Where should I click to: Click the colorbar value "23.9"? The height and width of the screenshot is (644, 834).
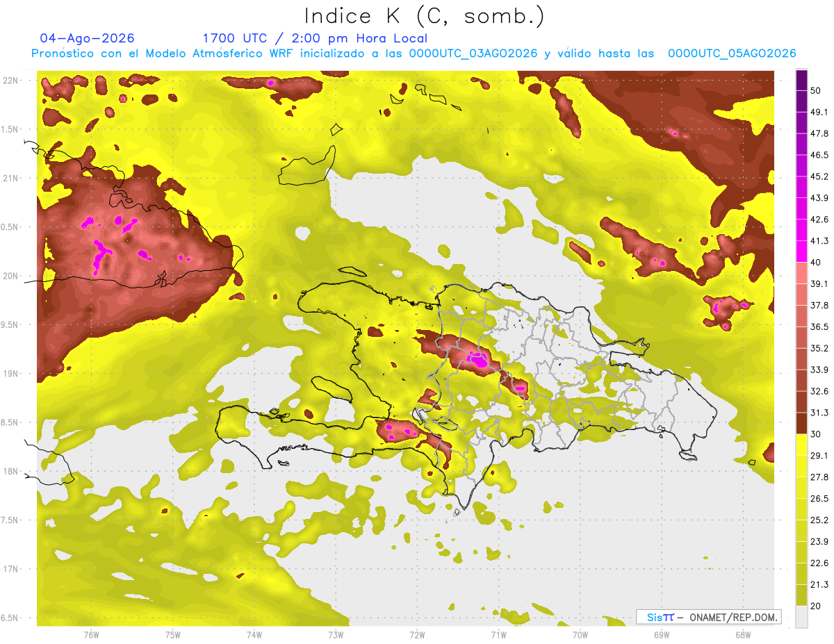(x=819, y=542)
